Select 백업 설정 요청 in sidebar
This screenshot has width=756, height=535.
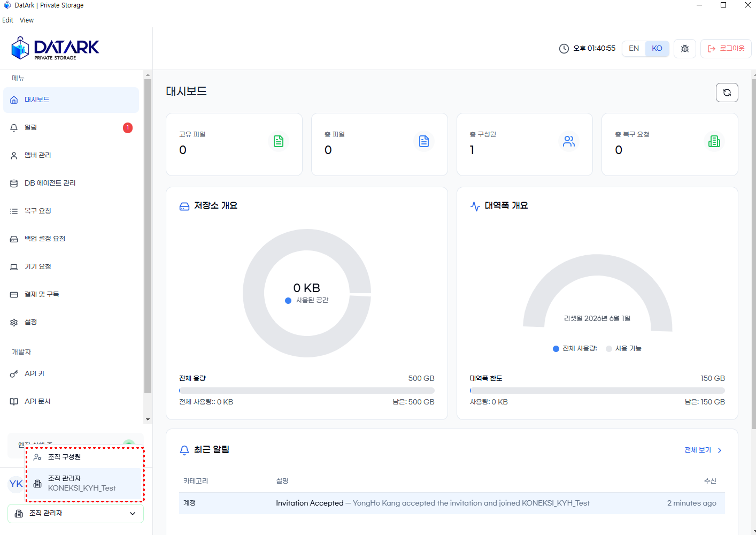coord(71,239)
